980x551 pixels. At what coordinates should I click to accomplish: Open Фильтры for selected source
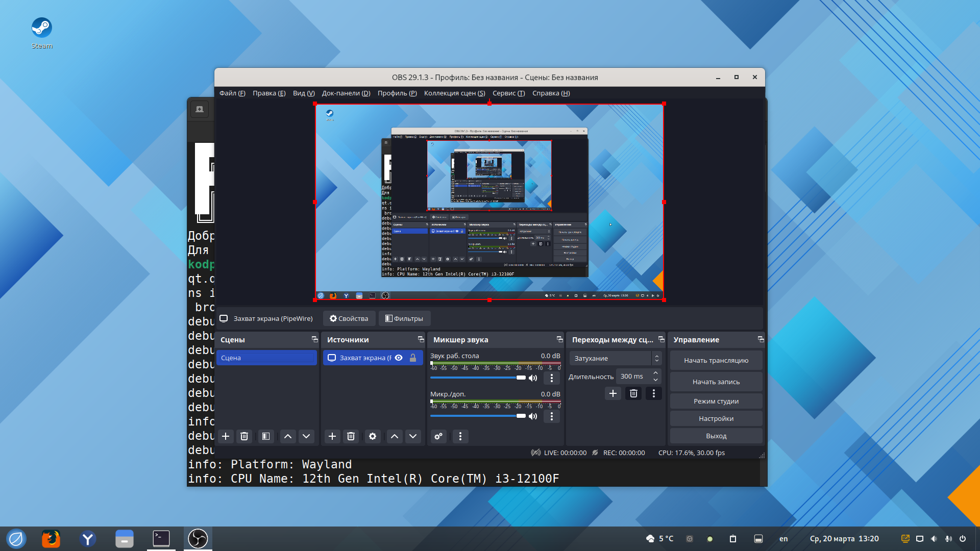tap(404, 318)
